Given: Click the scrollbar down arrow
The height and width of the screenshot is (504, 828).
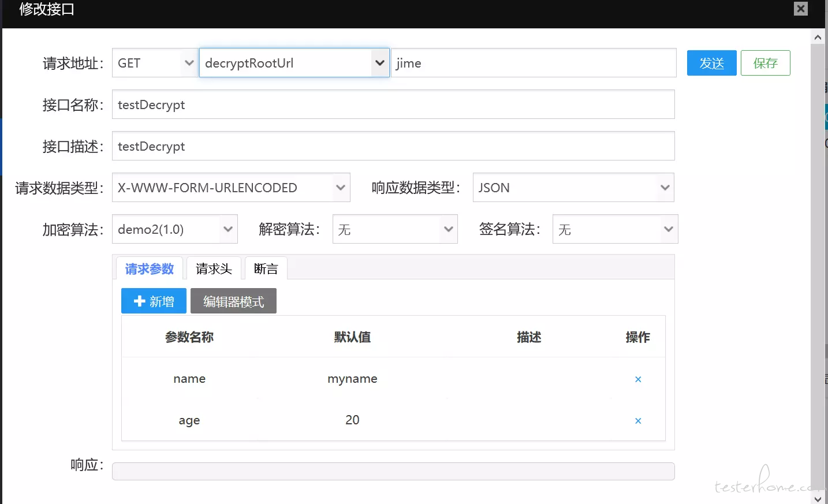Looking at the screenshot, I should 818,498.
